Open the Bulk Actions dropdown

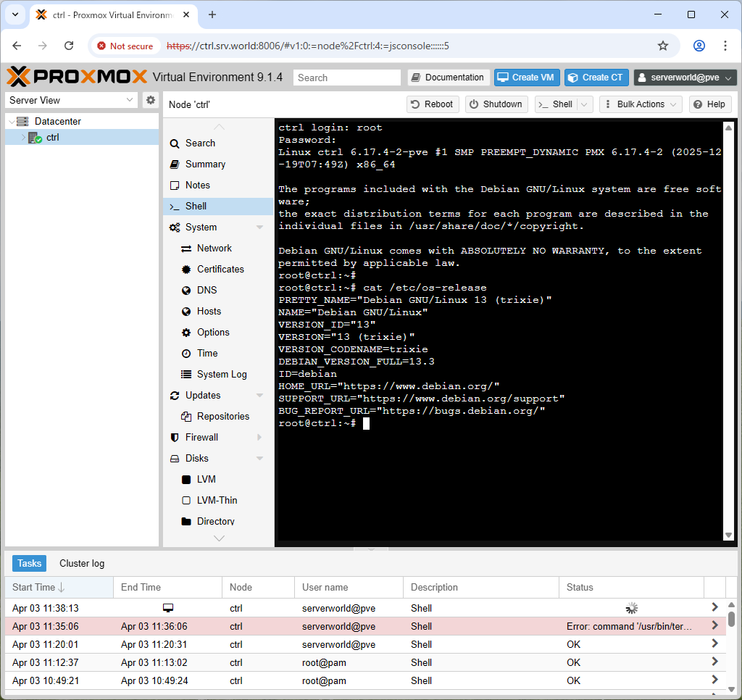pos(641,104)
